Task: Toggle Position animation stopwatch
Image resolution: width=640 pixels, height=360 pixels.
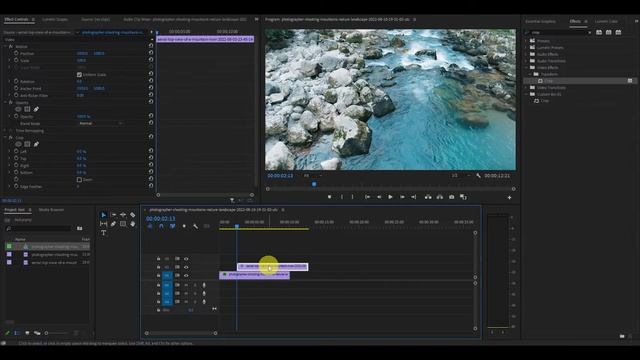Action: 16,53
